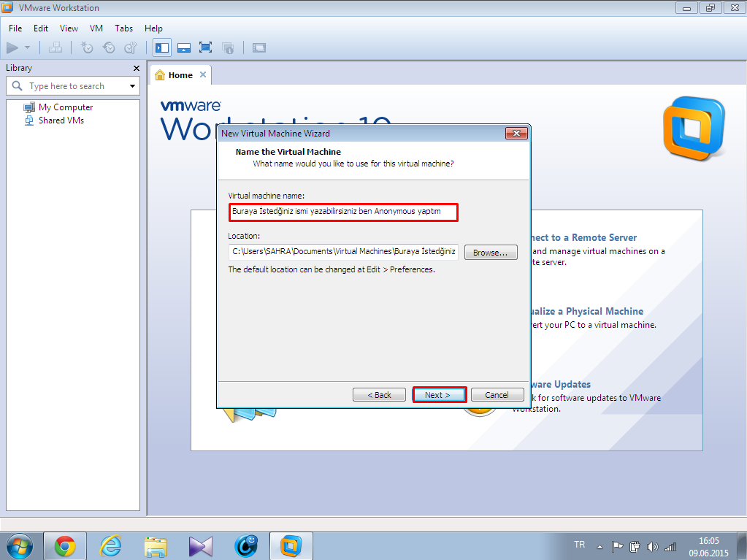747x560 pixels.
Task: Click the network signal tray icon
Action: click(x=670, y=547)
